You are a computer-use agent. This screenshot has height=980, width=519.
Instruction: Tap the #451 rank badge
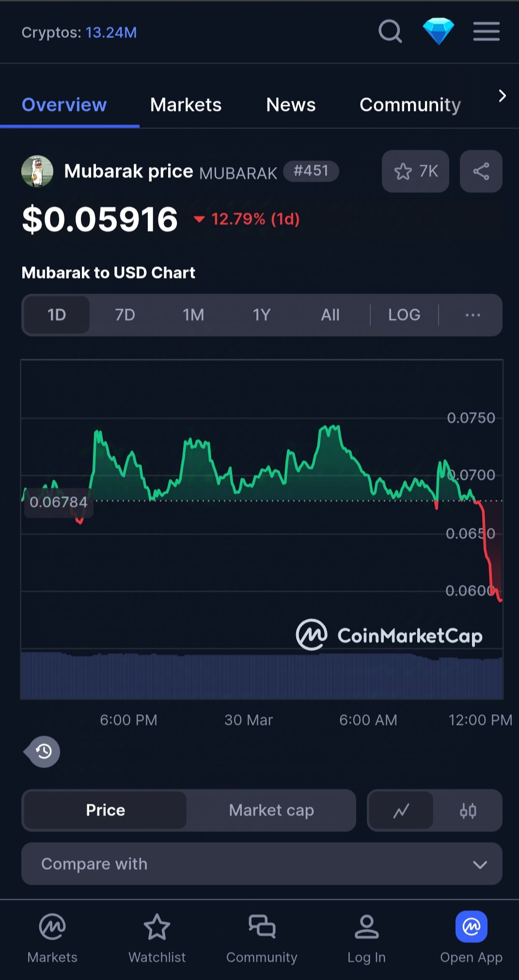pyautogui.click(x=311, y=171)
